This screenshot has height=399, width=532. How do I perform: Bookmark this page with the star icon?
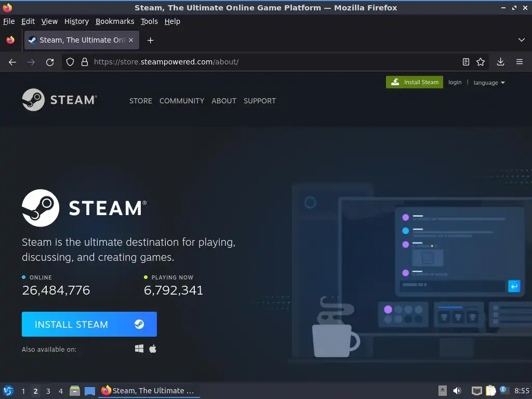[481, 62]
